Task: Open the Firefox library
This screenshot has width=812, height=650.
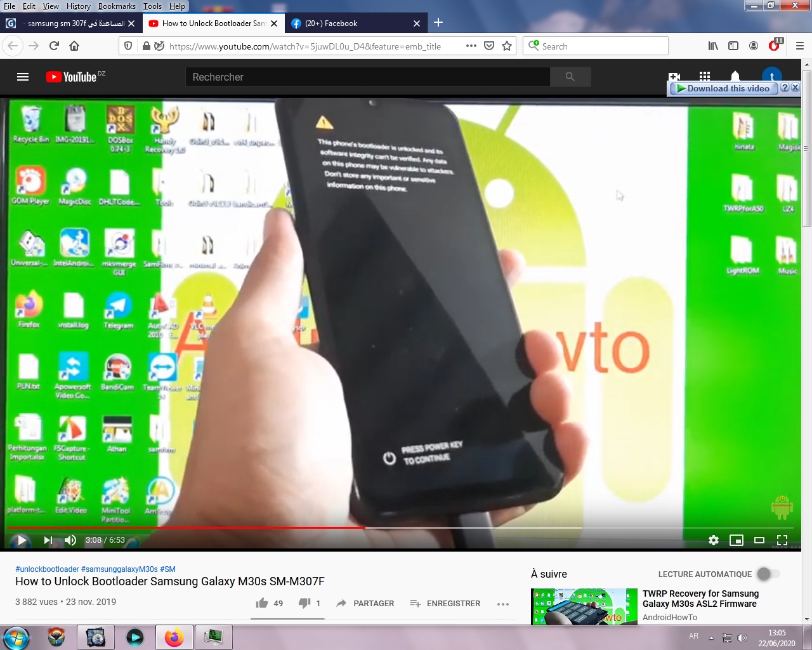Action: (x=714, y=46)
